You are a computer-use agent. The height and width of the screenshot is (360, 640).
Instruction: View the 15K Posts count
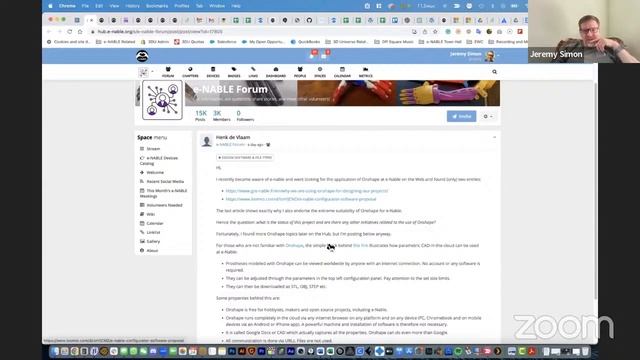200,116
